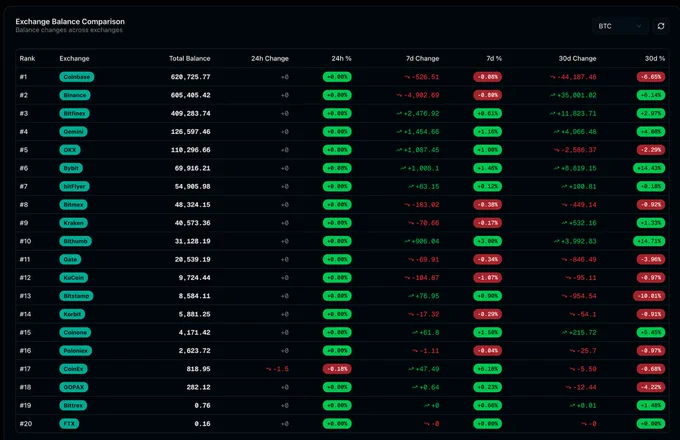Select the Gemini exchange badge

tap(73, 131)
